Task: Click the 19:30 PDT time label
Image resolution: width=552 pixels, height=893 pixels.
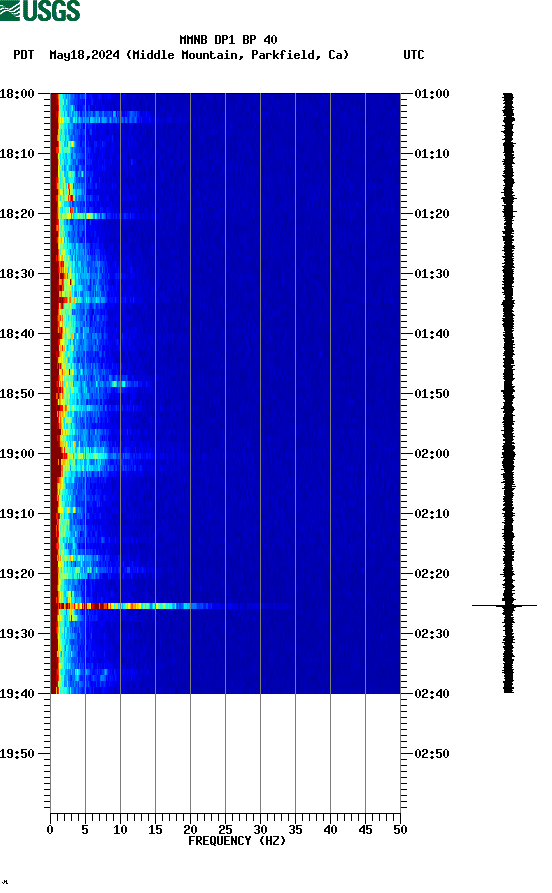Action: click(17, 634)
